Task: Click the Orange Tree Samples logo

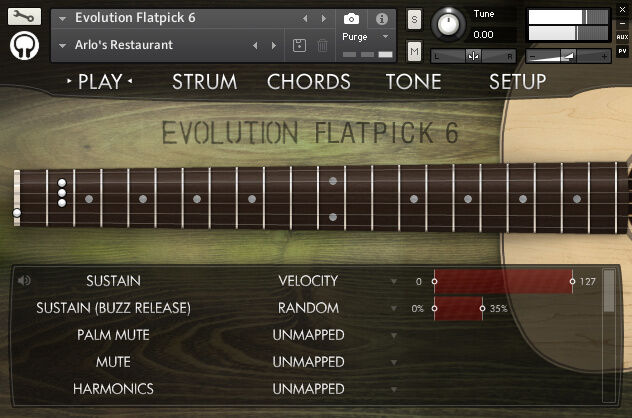Action: click(x=24, y=46)
